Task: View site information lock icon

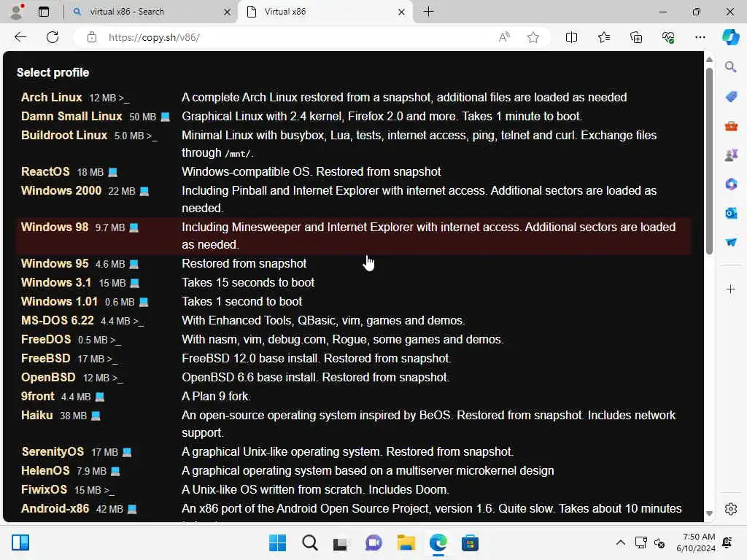Action: point(91,37)
